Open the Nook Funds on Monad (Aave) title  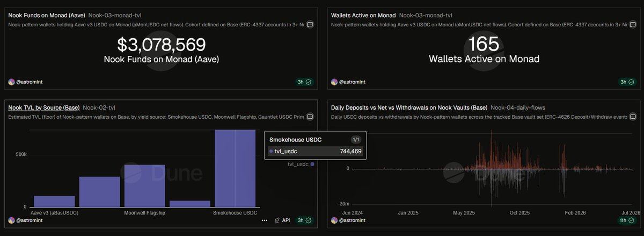coord(47,16)
